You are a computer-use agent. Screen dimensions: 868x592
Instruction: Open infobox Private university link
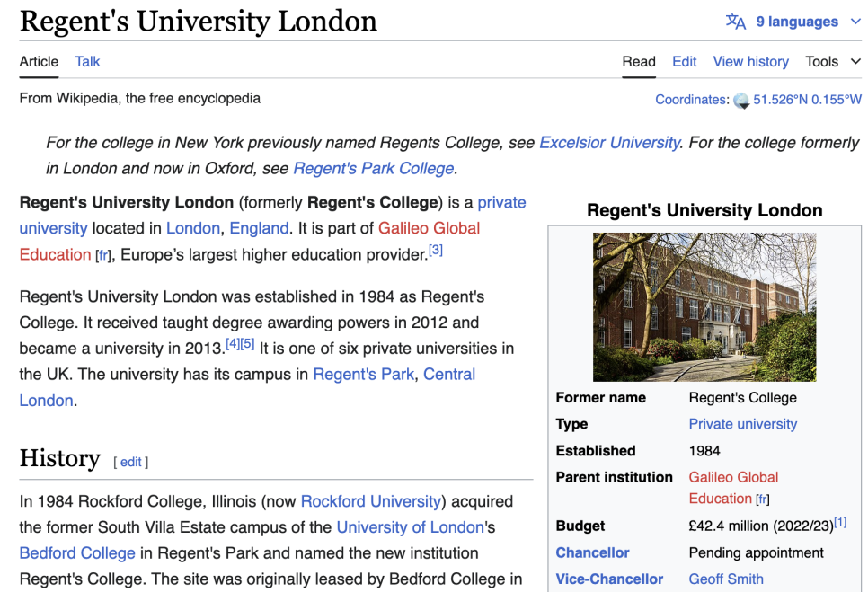(742, 424)
